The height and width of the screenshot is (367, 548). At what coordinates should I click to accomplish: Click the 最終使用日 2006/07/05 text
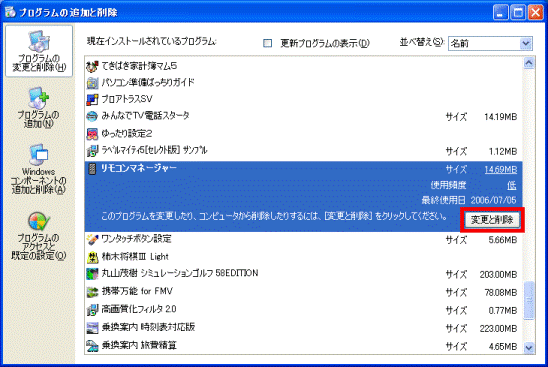(x=469, y=200)
